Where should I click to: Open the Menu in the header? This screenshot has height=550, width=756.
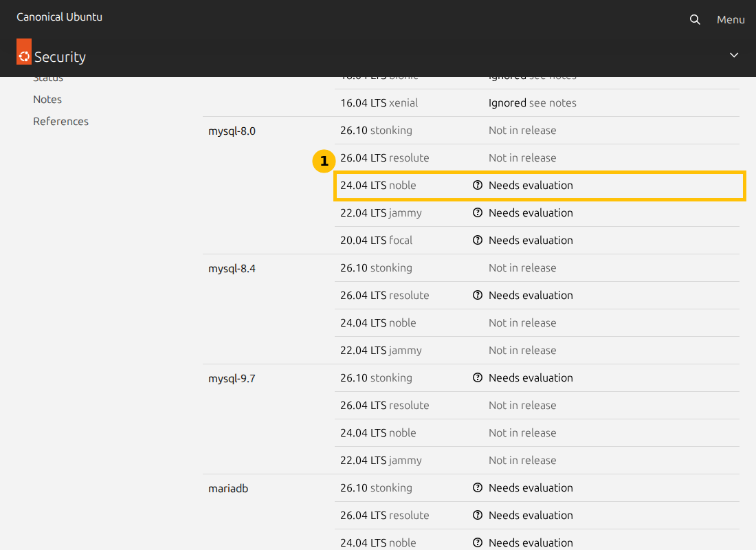(x=731, y=20)
